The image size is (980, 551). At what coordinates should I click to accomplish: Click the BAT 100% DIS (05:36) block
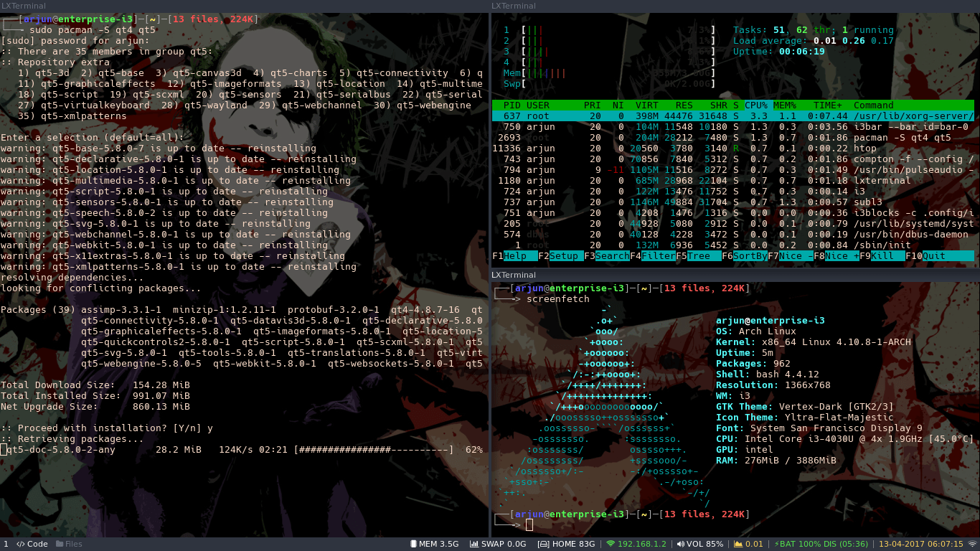[x=821, y=544]
